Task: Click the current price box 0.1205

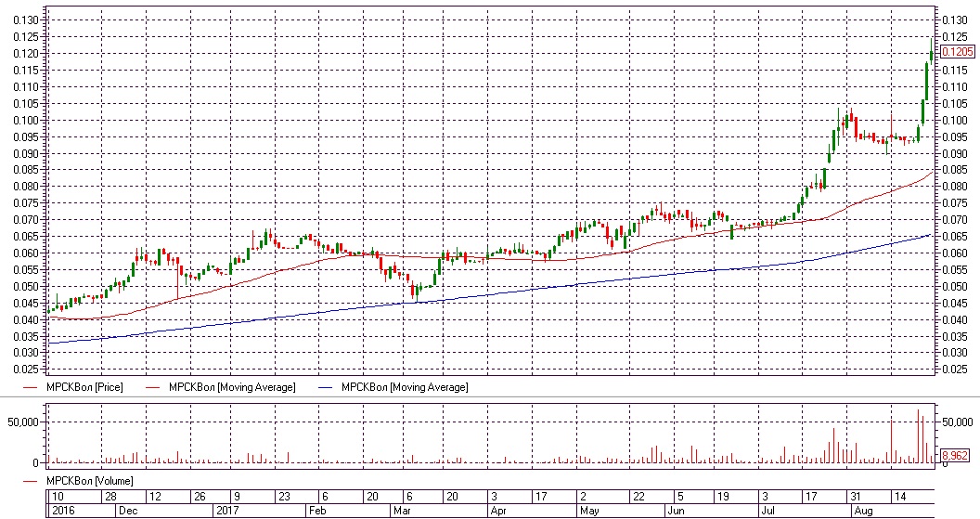Action: click(x=957, y=52)
